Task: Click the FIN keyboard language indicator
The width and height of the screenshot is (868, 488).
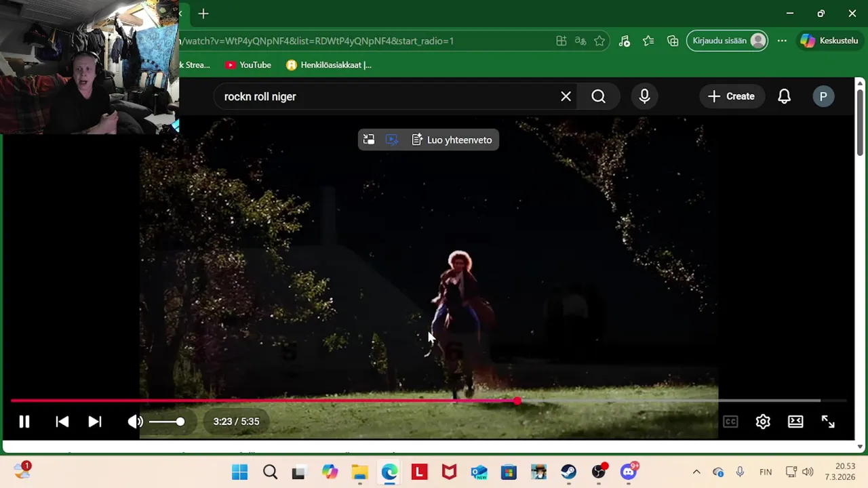Action: 766,472
